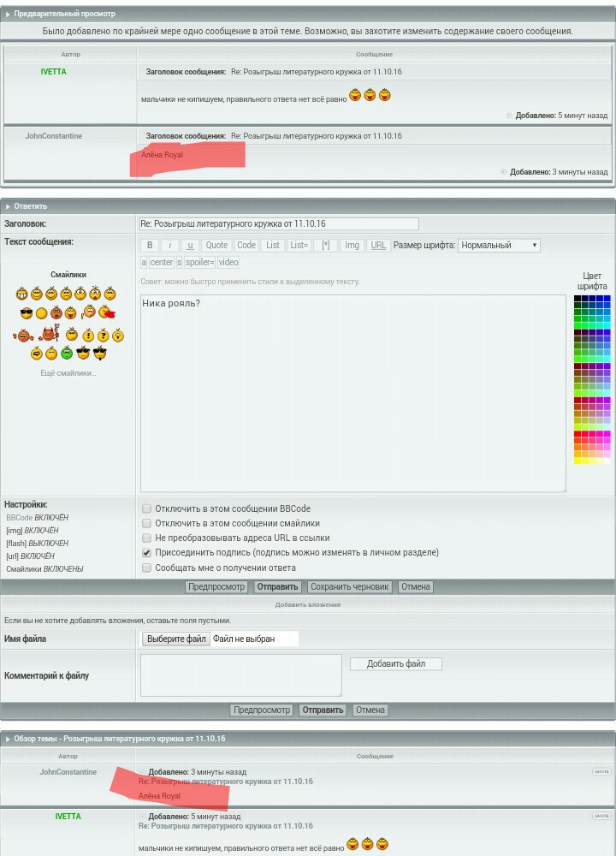Pick the yellow color in font palette
The image size is (616, 856).
coord(577,461)
